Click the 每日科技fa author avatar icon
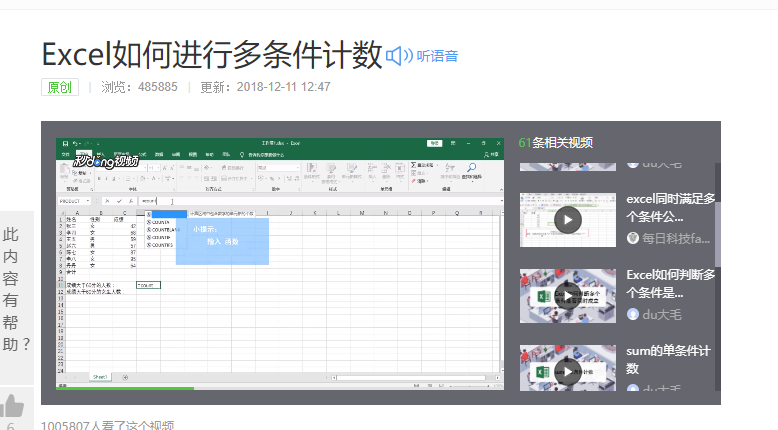The height and width of the screenshot is (430, 778). [x=633, y=238]
